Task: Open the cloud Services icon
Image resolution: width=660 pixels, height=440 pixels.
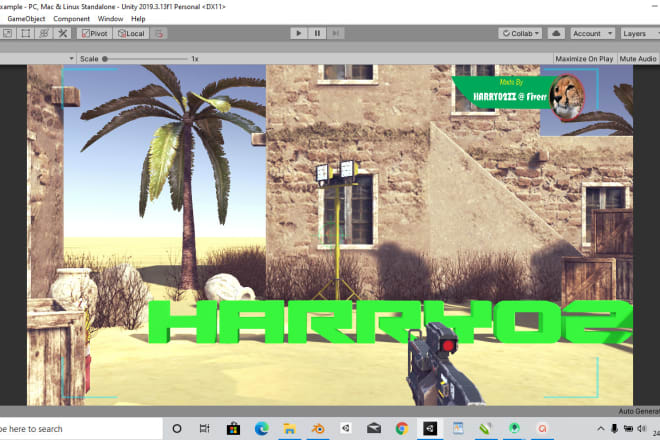Action: [556, 33]
